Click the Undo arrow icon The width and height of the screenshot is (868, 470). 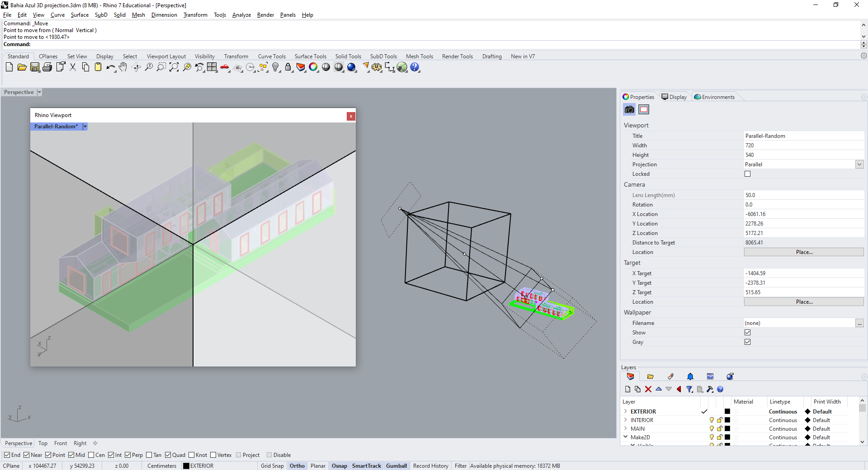click(x=110, y=67)
